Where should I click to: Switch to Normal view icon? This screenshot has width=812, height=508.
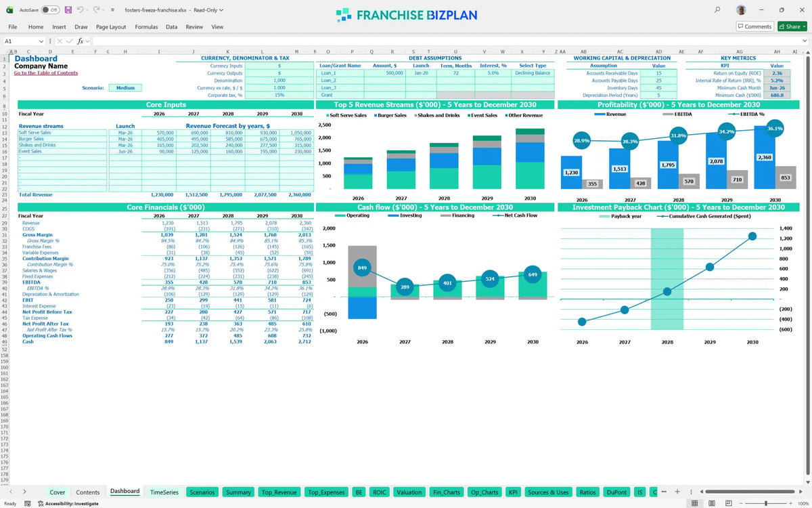pyautogui.click(x=694, y=503)
